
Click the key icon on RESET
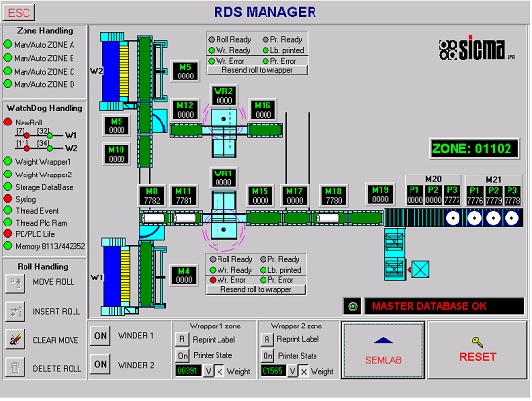477,342
